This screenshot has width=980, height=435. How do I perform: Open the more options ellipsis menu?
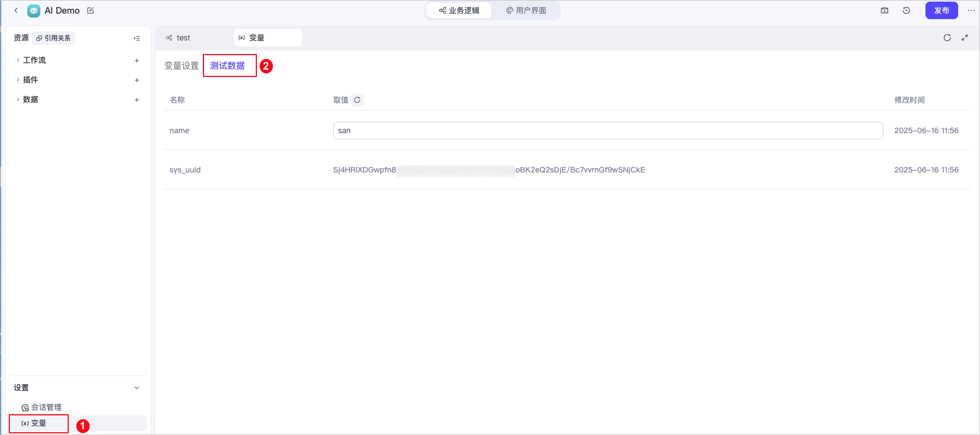tap(971, 10)
